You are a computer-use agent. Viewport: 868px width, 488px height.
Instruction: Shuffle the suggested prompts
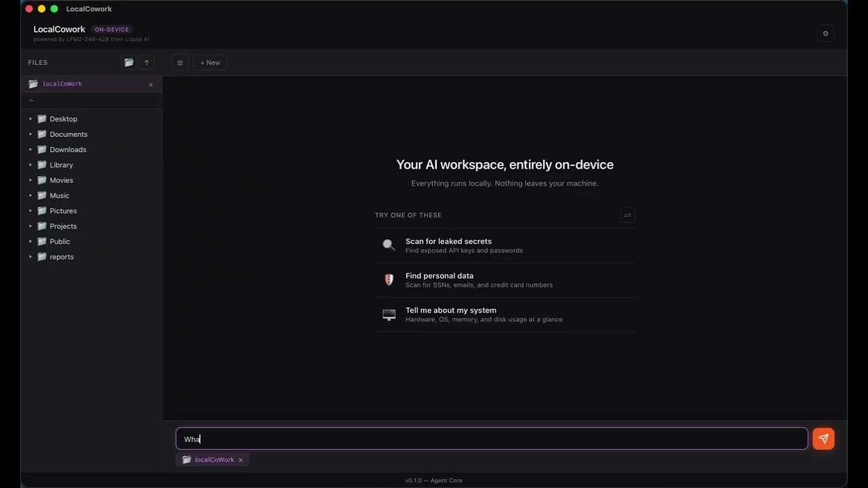[x=627, y=215]
